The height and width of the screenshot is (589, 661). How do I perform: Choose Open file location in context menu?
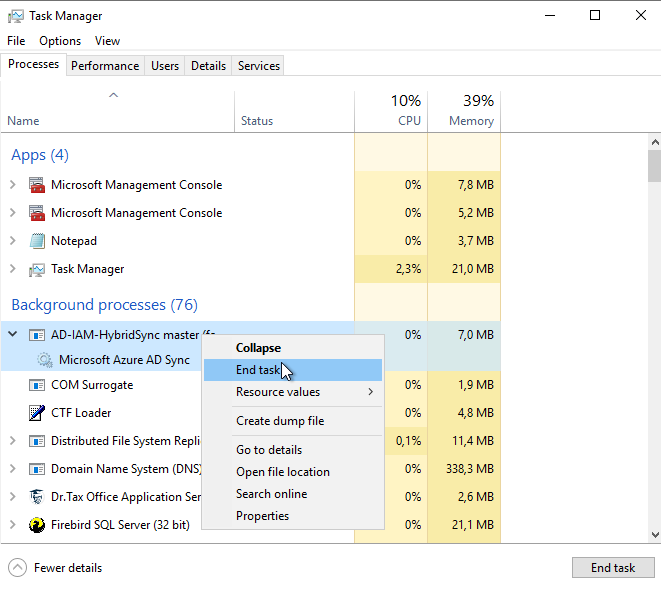293,472
